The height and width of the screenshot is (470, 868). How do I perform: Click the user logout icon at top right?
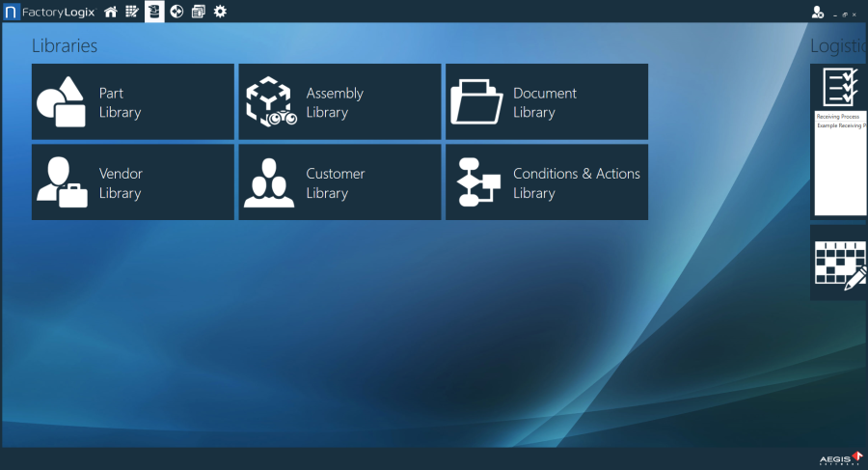click(818, 13)
